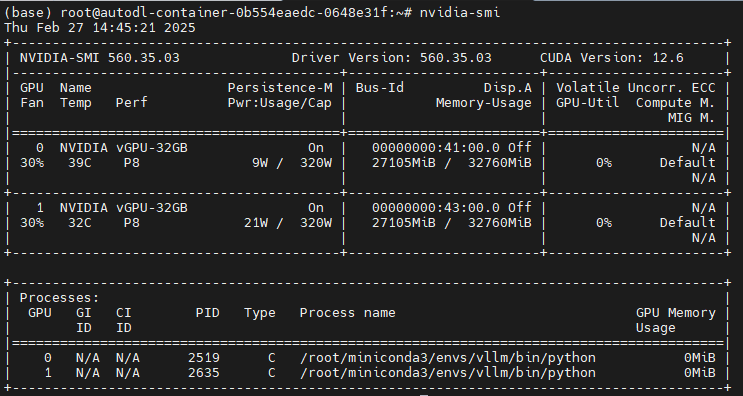Click GPU 1's NVIDIA vGPU-32GB name
743x396 pixels.
click(124, 207)
